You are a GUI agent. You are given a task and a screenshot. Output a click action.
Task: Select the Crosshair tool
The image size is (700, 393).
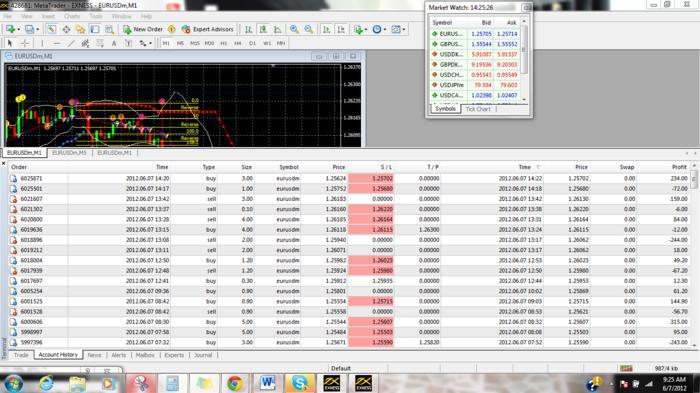click(25, 43)
